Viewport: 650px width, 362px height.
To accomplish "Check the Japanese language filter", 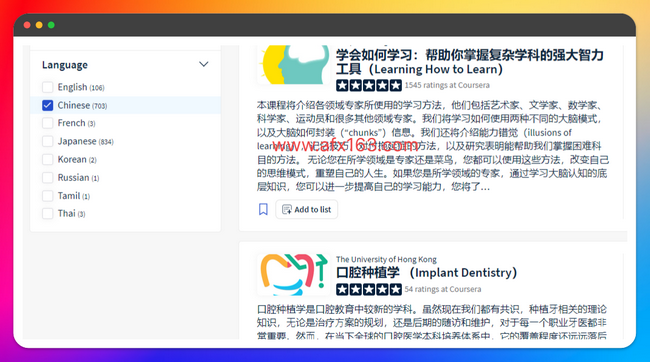I will tap(47, 141).
